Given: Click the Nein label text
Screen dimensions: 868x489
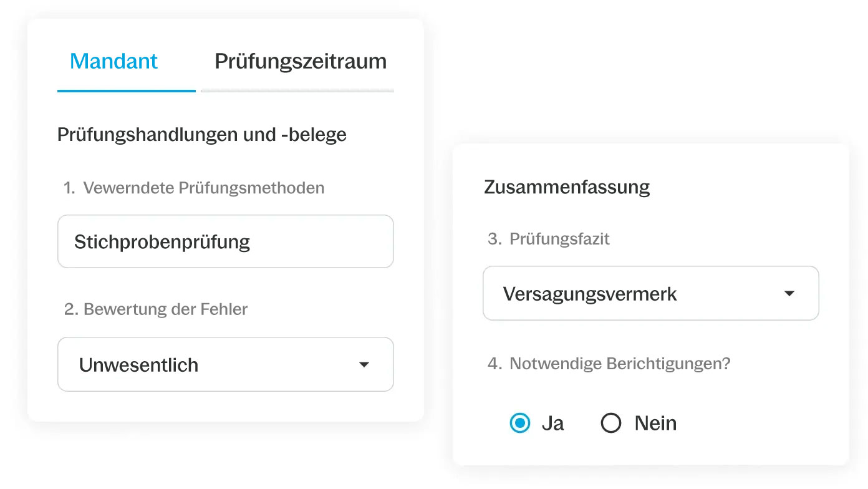Looking at the screenshot, I should 655,424.
